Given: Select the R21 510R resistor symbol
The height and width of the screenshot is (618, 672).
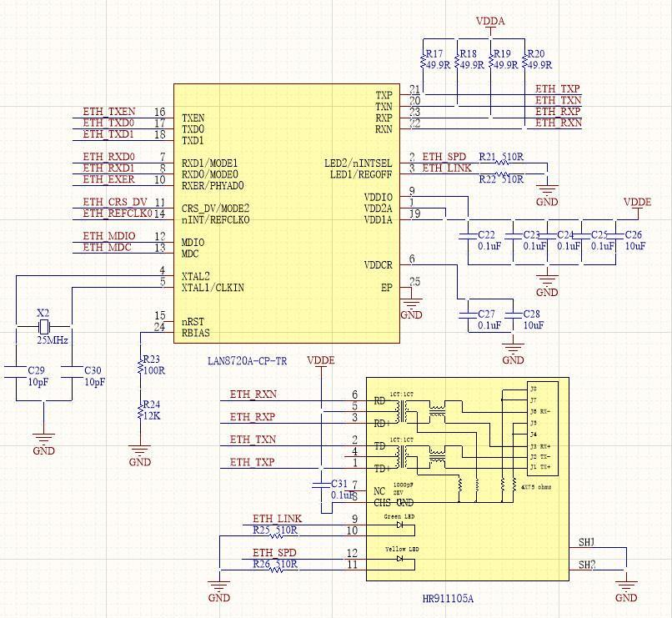Looking at the screenshot, I should 502,163.
